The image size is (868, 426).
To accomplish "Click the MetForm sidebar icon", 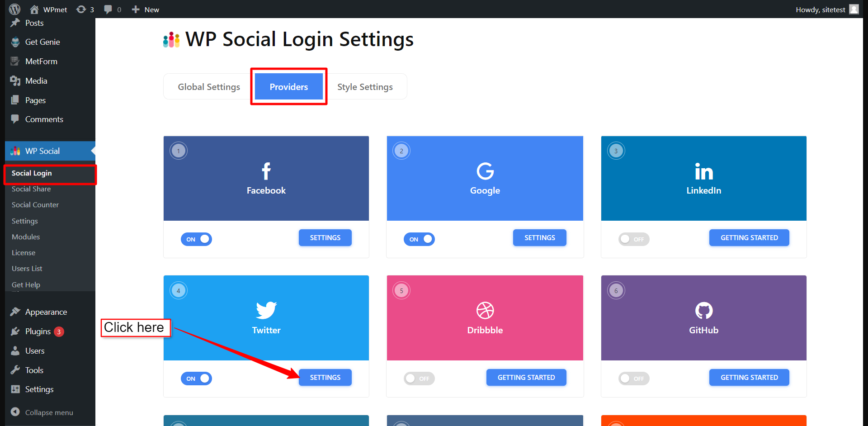I will (15, 61).
